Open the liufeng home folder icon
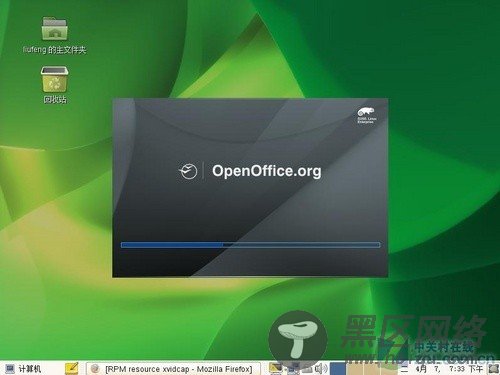Viewport: 500px width, 375px height. 55,29
